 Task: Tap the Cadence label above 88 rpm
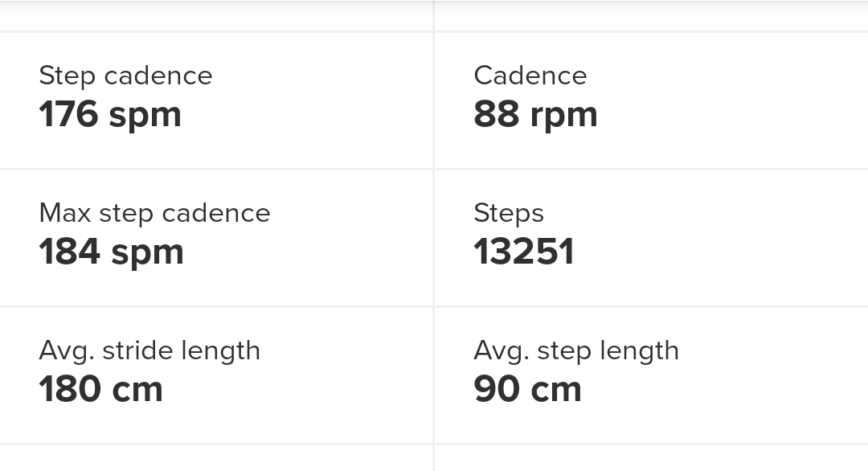530,76
